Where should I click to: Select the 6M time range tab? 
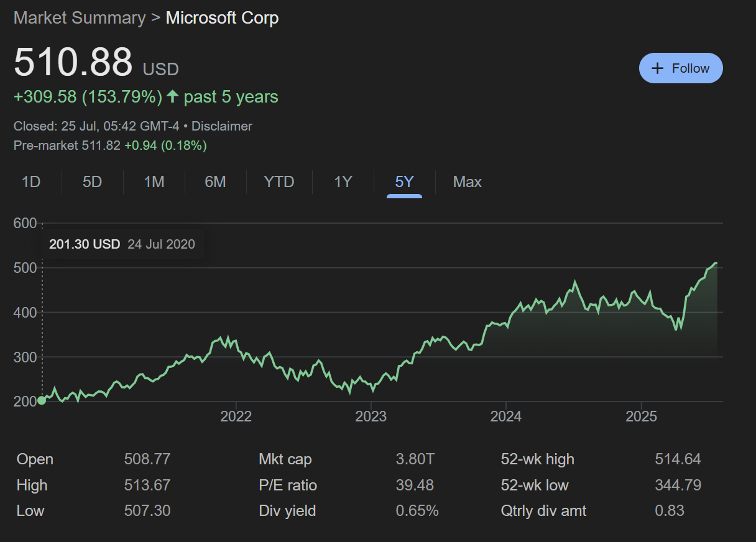coord(215,182)
